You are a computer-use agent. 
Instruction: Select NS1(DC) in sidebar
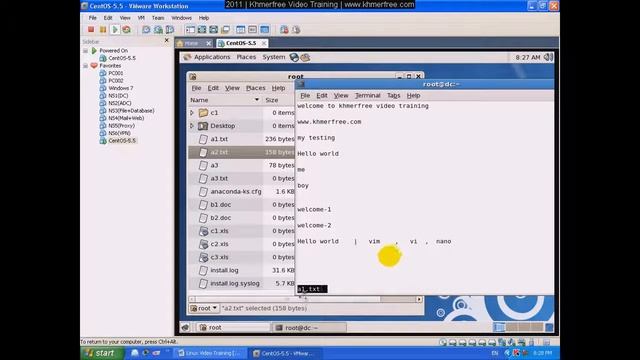pyautogui.click(x=118, y=96)
